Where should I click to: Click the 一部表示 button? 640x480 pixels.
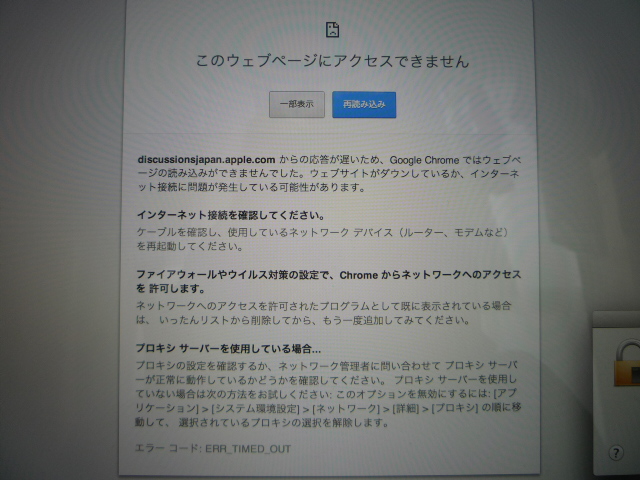pyautogui.click(x=297, y=104)
